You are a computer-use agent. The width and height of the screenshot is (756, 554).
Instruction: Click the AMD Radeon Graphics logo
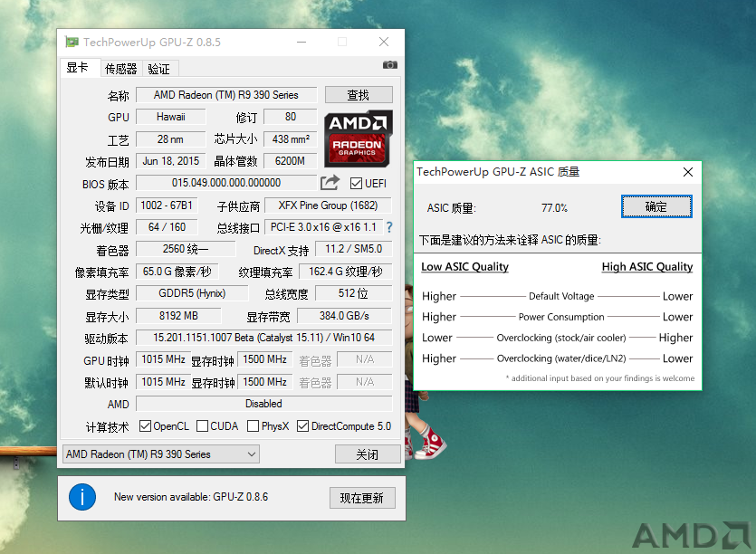pyautogui.click(x=359, y=138)
